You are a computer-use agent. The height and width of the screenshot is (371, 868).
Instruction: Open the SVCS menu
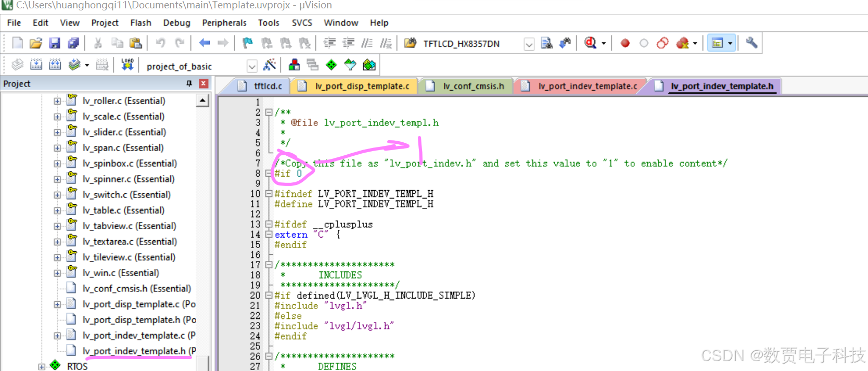pos(302,23)
